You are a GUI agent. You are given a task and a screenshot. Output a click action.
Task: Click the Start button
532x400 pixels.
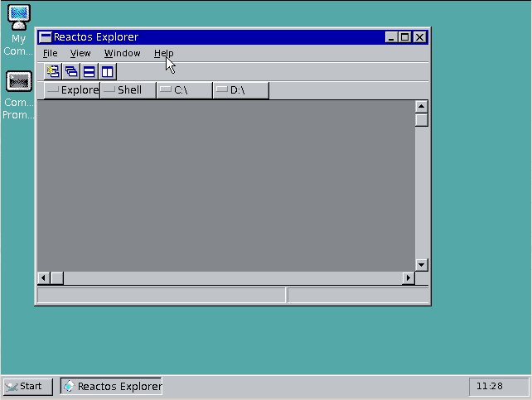(x=27, y=386)
